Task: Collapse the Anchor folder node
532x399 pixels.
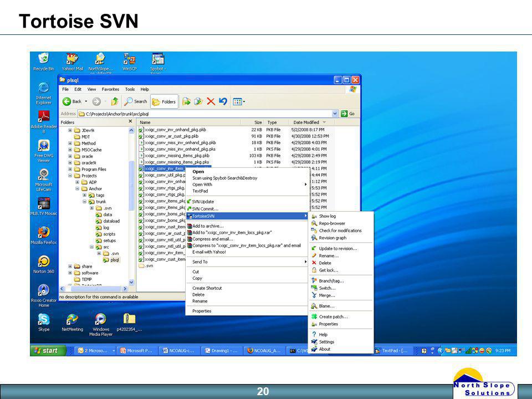Action: point(77,188)
